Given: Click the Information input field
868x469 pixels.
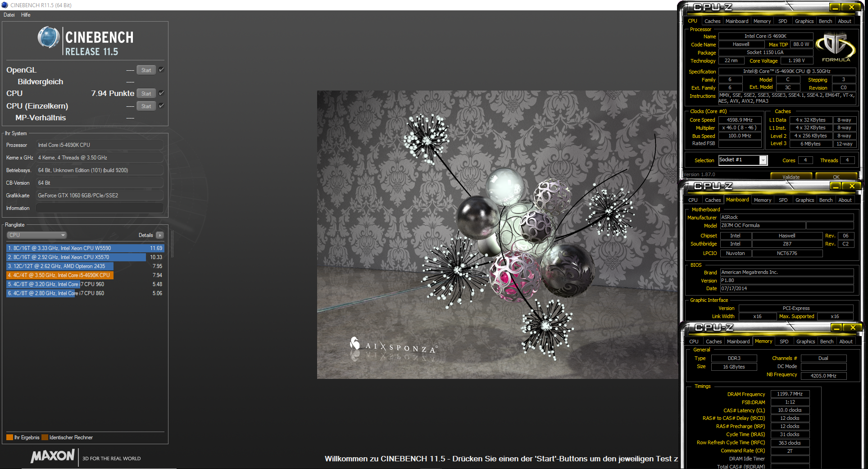Looking at the screenshot, I should (x=100, y=208).
